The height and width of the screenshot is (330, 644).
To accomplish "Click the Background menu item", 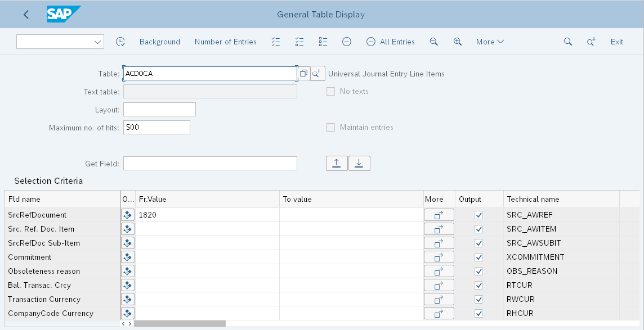I will tap(160, 41).
